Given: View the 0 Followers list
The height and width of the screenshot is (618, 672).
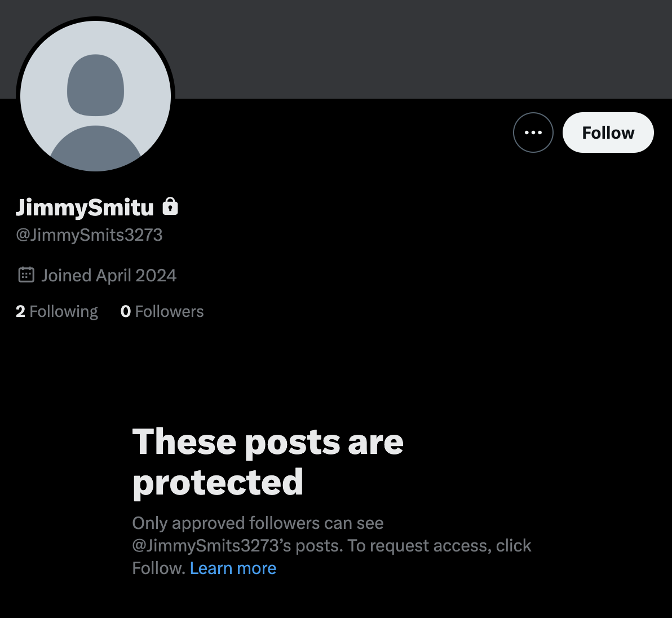Looking at the screenshot, I should pyautogui.click(x=162, y=311).
